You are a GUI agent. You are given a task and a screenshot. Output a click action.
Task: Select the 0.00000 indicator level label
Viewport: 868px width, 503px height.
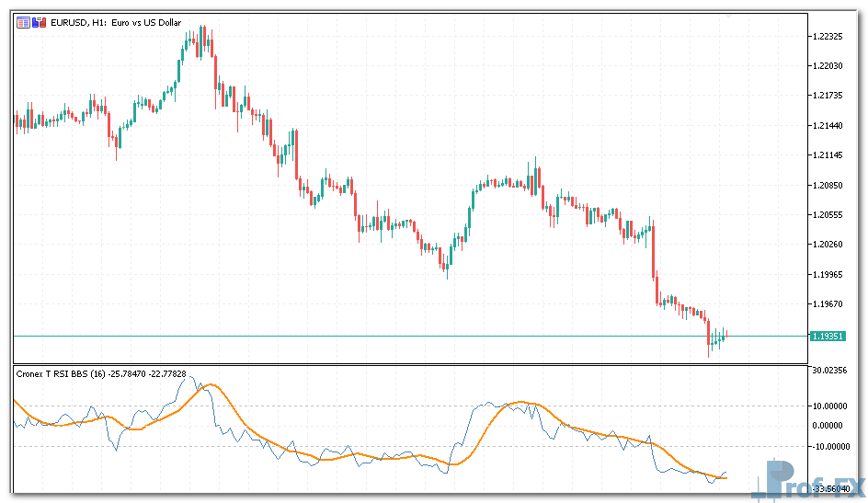[831, 426]
